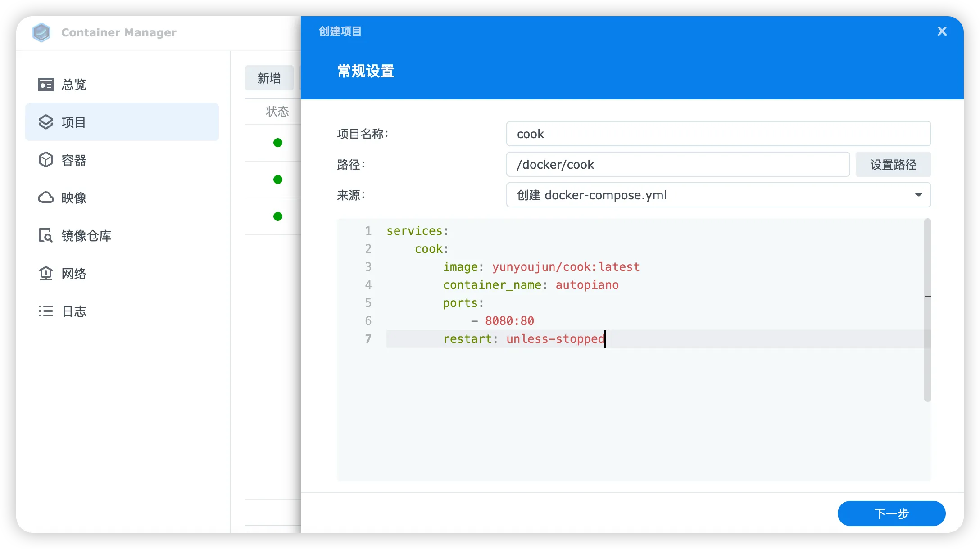Open the 来源 source dropdown
This screenshot has height=549, width=980.
pos(718,195)
